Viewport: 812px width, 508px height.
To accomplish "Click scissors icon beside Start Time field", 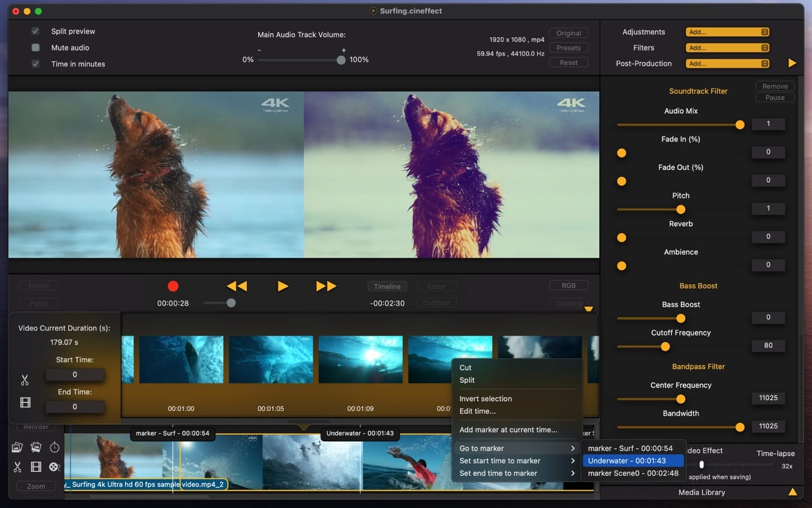I will (25, 380).
